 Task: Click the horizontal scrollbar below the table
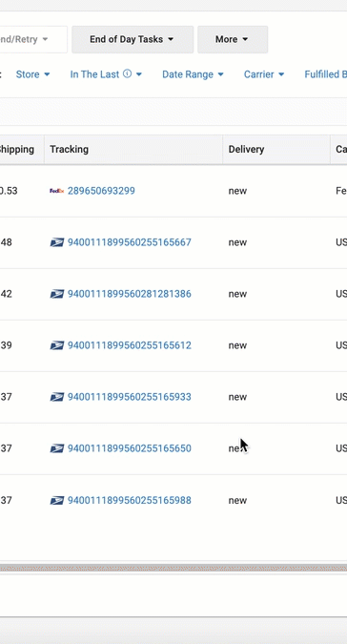173,569
